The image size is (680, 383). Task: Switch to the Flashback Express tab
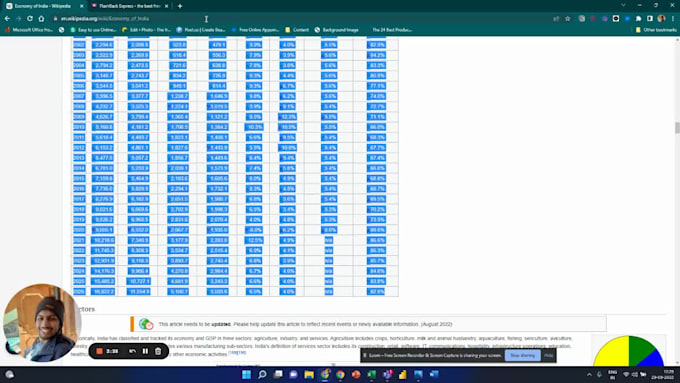(x=130, y=6)
